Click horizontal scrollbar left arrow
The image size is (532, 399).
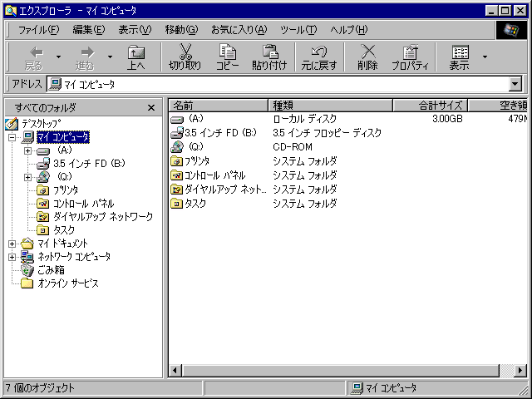click(x=175, y=370)
